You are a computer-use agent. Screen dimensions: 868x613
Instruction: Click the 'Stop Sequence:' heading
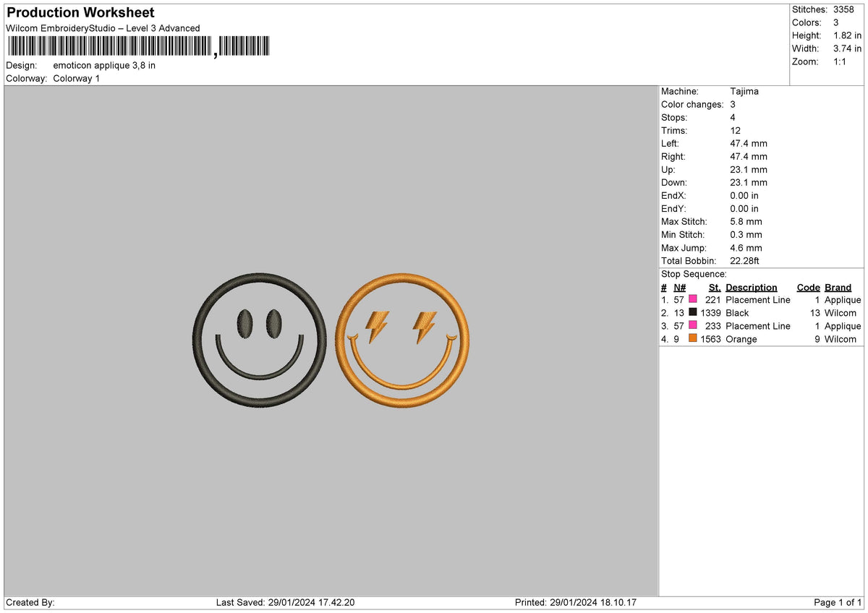tap(694, 274)
